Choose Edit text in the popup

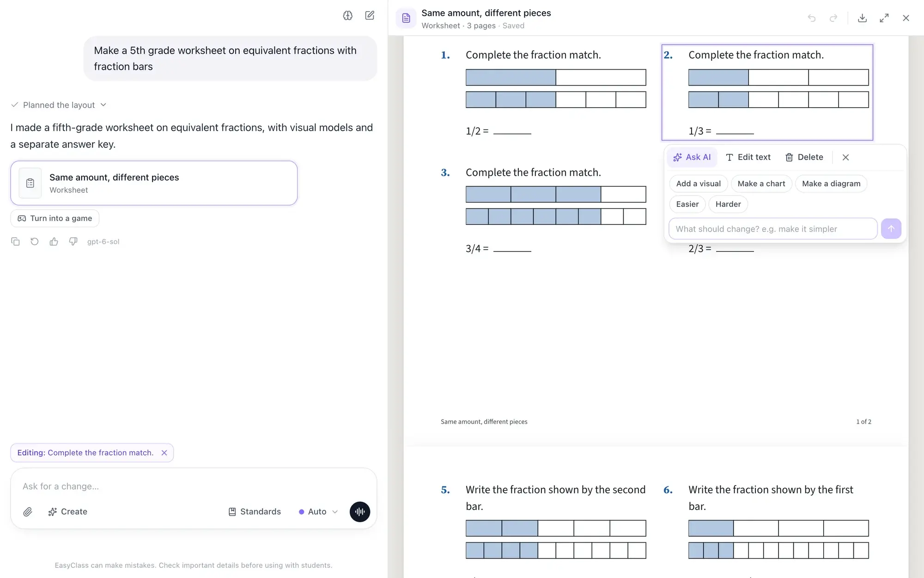coord(748,157)
